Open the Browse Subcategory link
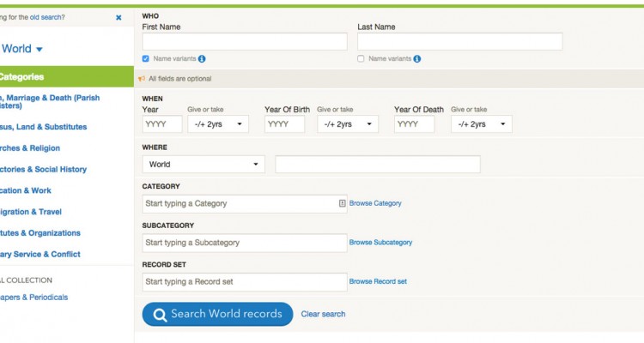This screenshot has height=343, width=644. pyautogui.click(x=380, y=243)
